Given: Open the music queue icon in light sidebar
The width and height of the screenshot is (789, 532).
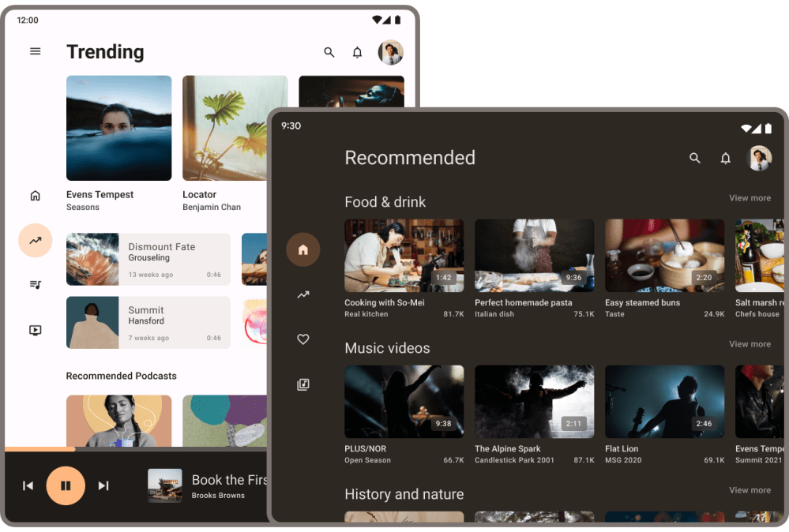Looking at the screenshot, I should [x=35, y=285].
